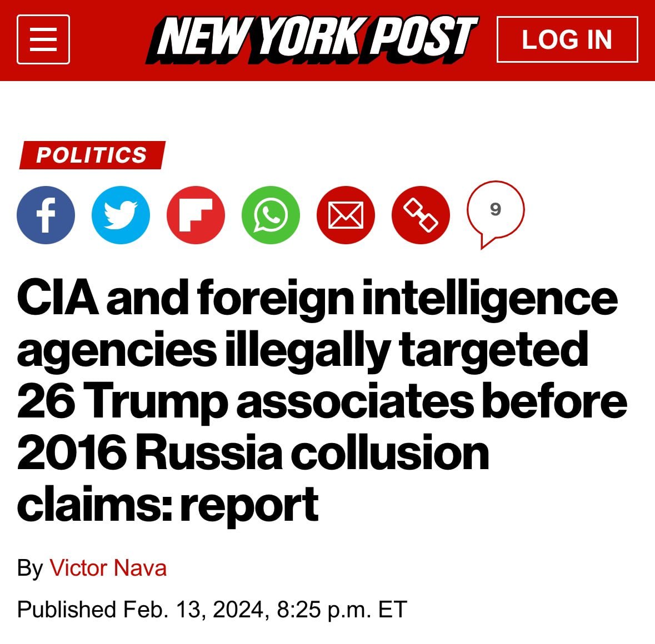655x644 pixels.
Task: Open the POLITICS section tag
Action: pyautogui.click(x=92, y=155)
